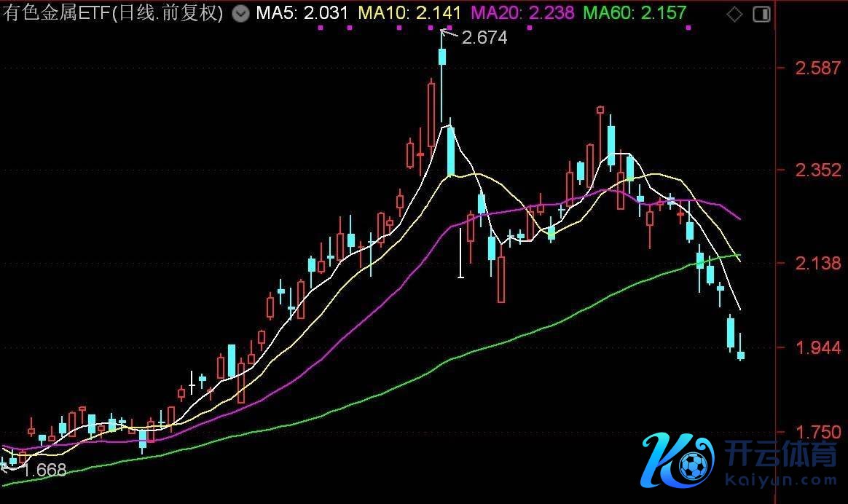The width and height of the screenshot is (848, 504).
Task: Click the diamond icon at top right
Action: [735, 14]
